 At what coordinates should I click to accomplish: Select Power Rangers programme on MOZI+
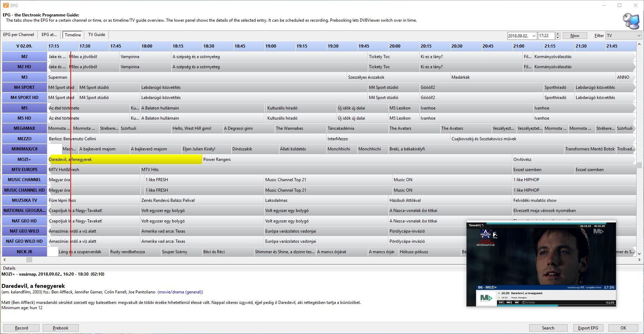click(357, 159)
